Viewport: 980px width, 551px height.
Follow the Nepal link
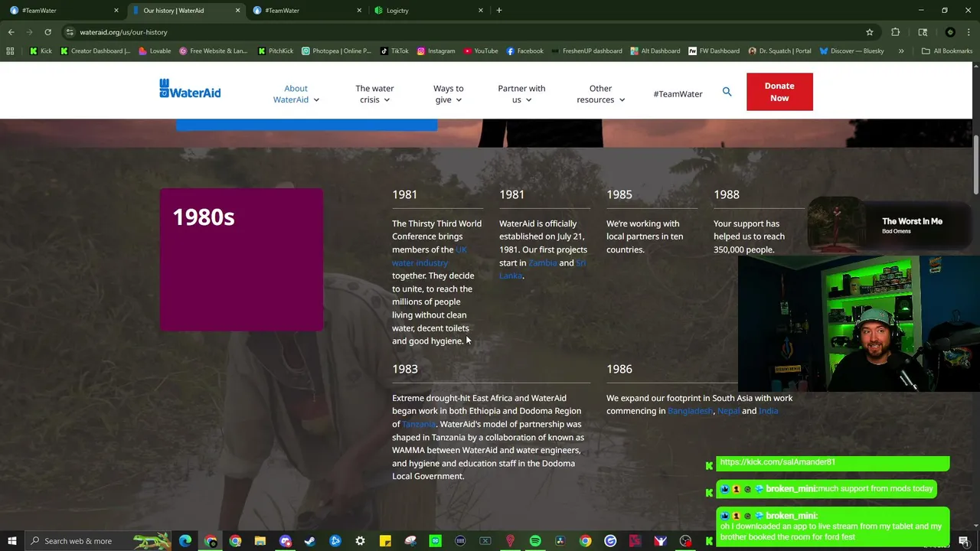coord(728,411)
